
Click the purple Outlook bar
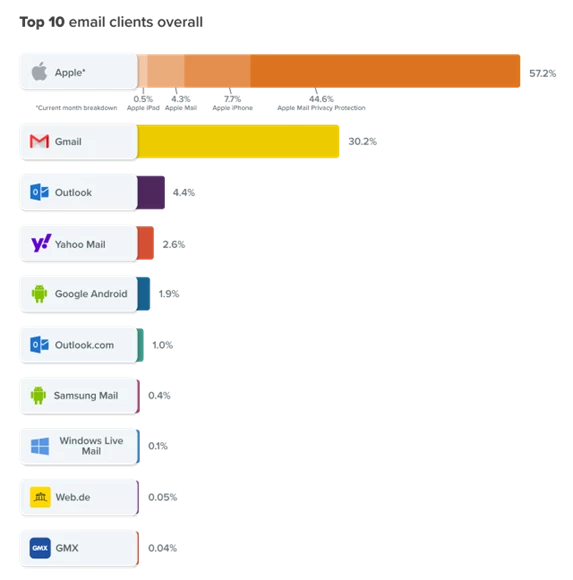coord(151,192)
